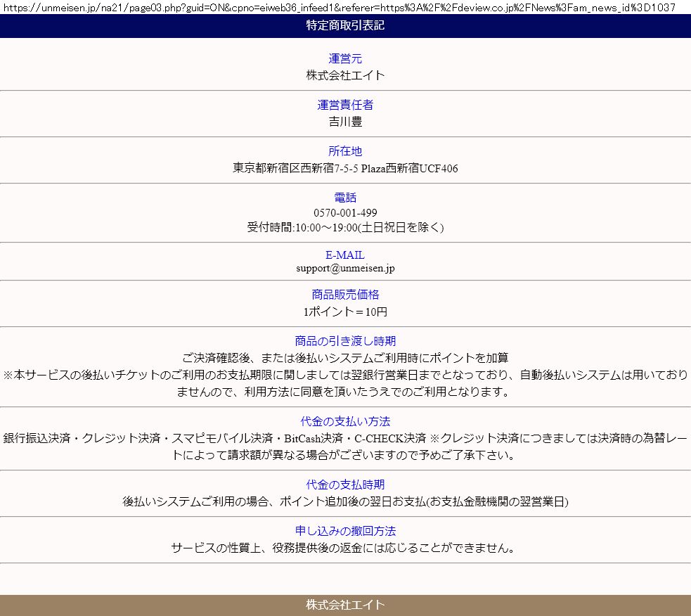Click the phone number 0570-001-499
Image resolution: width=691 pixels, height=616 pixels.
point(345,212)
